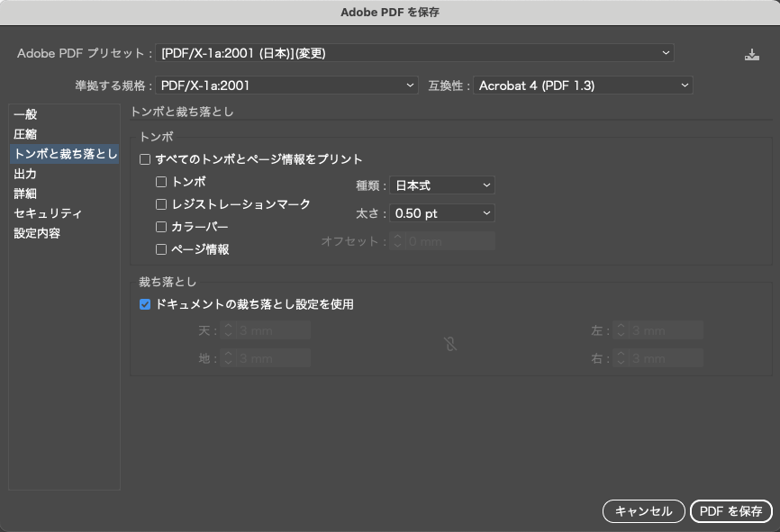Click the save preset icon at top right

coord(752,54)
